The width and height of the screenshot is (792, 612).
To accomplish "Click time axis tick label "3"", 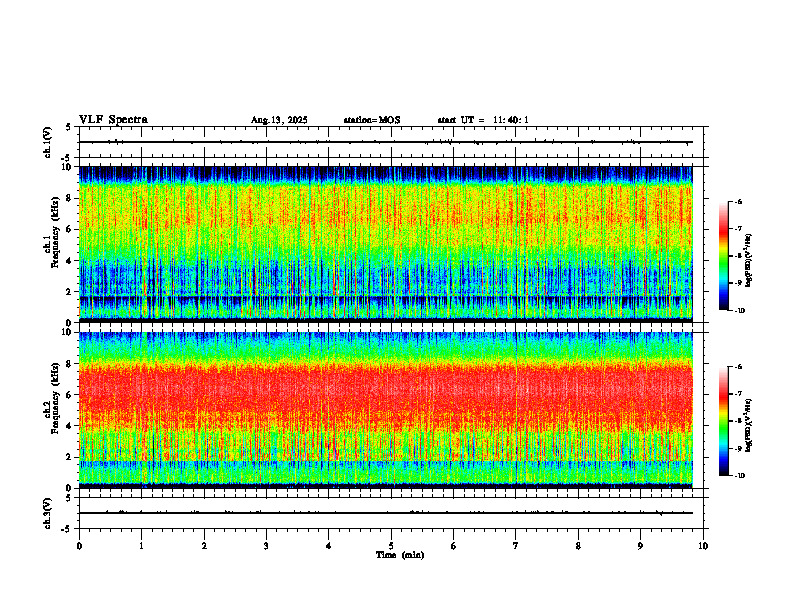I will [266, 546].
